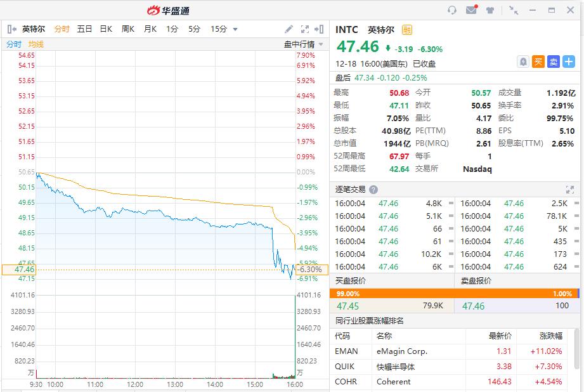Select the pencil drawing tool icon

[289, 29]
